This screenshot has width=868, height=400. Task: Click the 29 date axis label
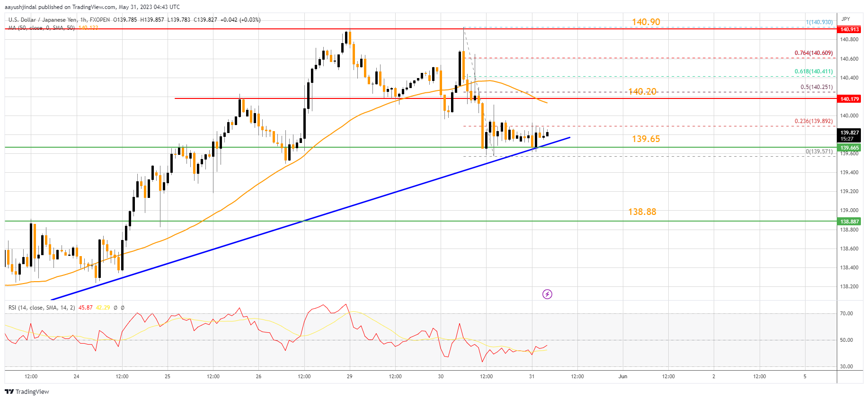(350, 377)
